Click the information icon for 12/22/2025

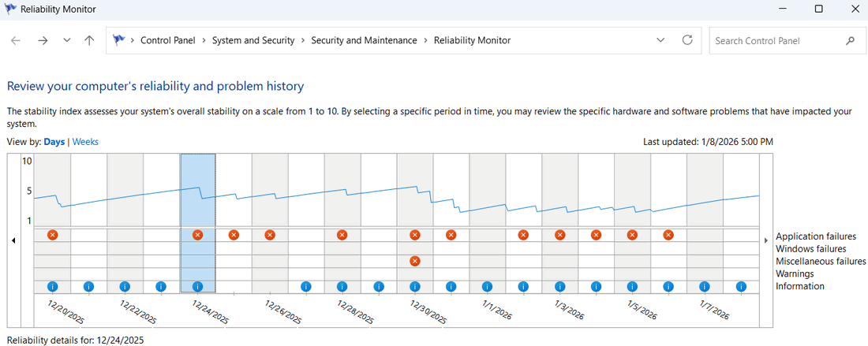pyautogui.click(x=125, y=287)
